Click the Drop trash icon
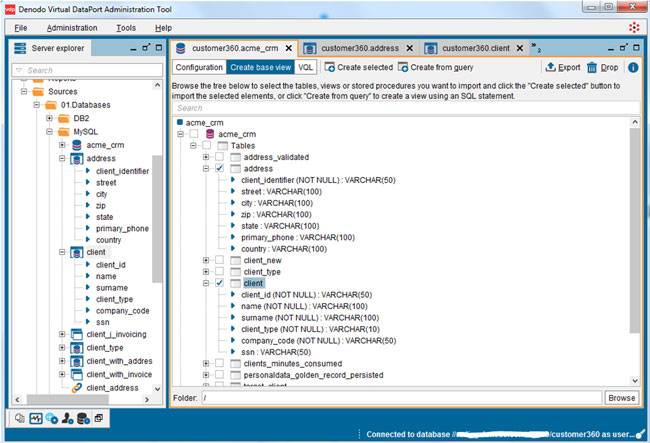 click(592, 67)
